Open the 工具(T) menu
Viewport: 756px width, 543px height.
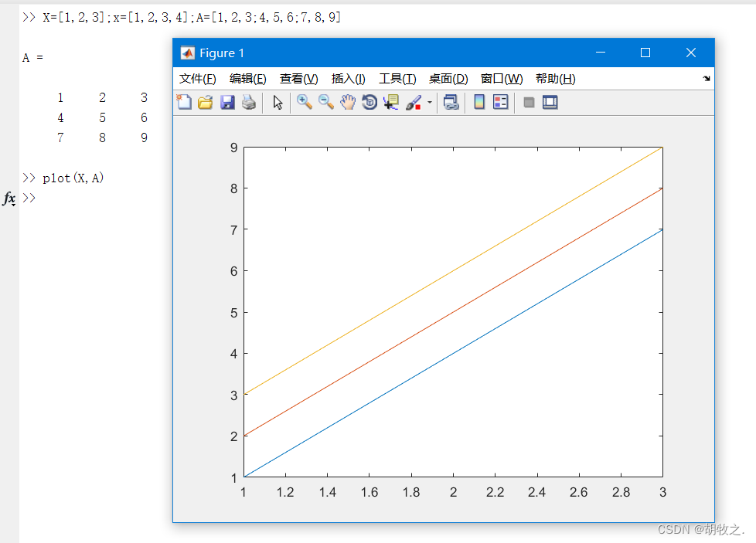coord(397,79)
